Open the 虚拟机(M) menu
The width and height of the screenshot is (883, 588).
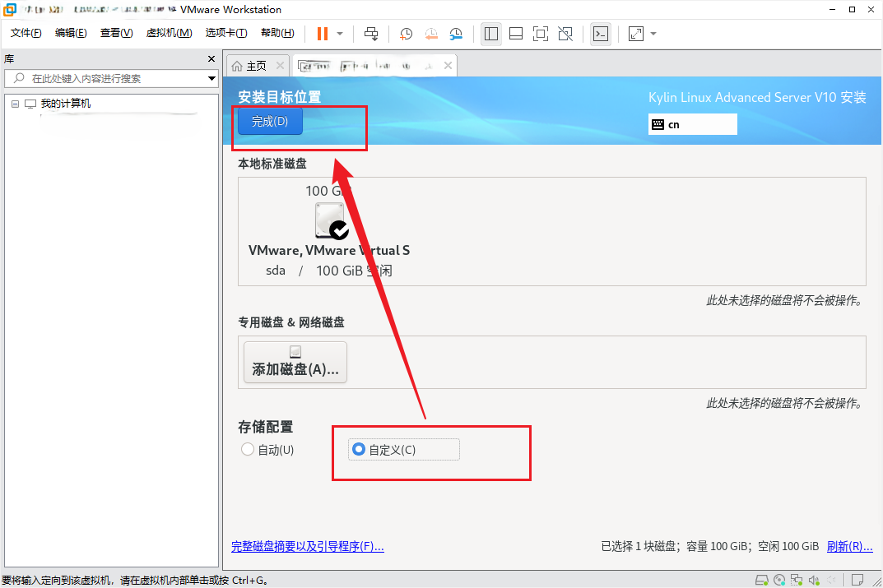tap(169, 33)
